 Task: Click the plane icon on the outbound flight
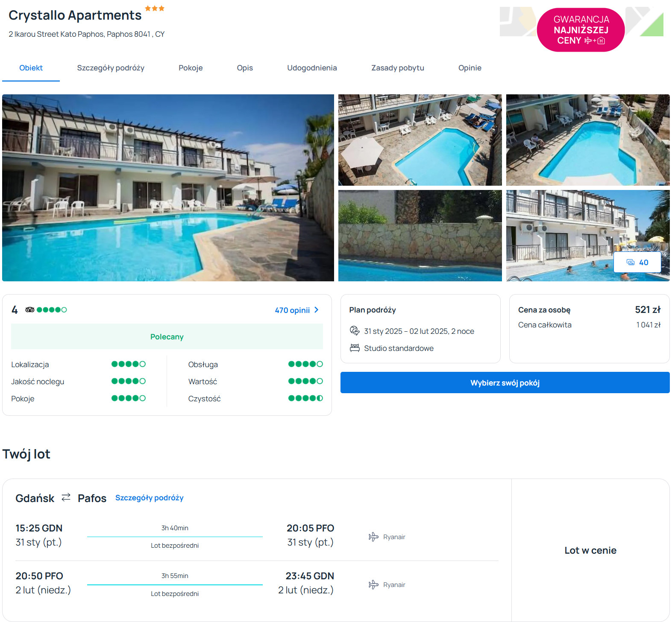(x=373, y=537)
